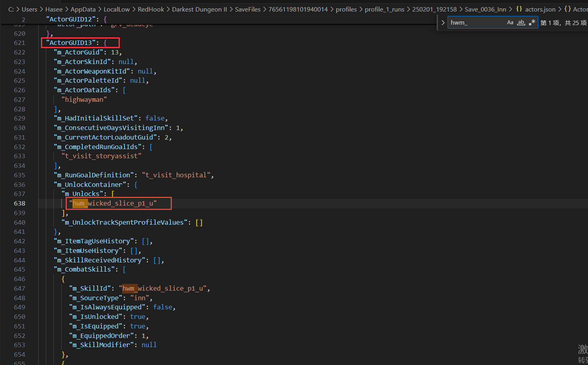Open the profiles breadcrumb dropdown
The width and height of the screenshot is (588, 365).
(346, 9)
